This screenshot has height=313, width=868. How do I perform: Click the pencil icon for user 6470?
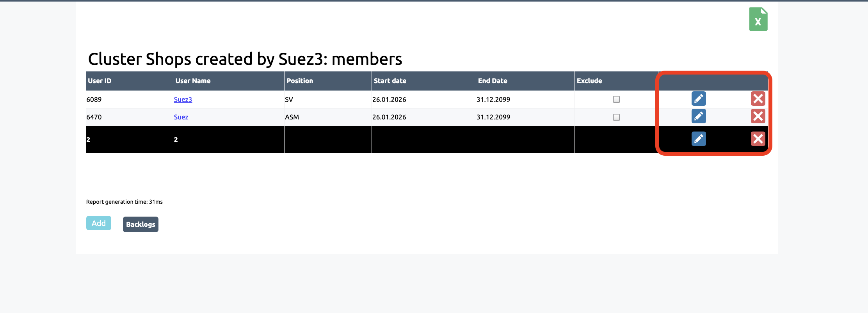pos(698,116)
